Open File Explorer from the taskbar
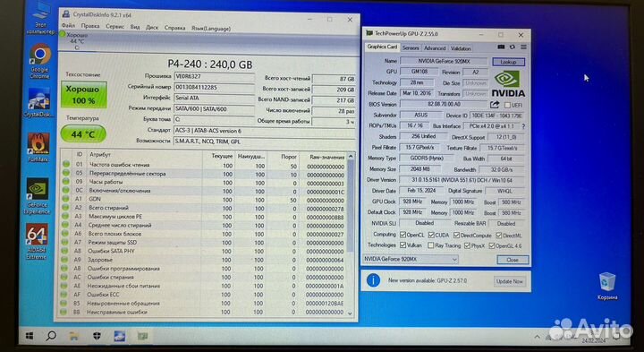The height and width of the screenshot is (352, 644). click(x=74, y=336)
